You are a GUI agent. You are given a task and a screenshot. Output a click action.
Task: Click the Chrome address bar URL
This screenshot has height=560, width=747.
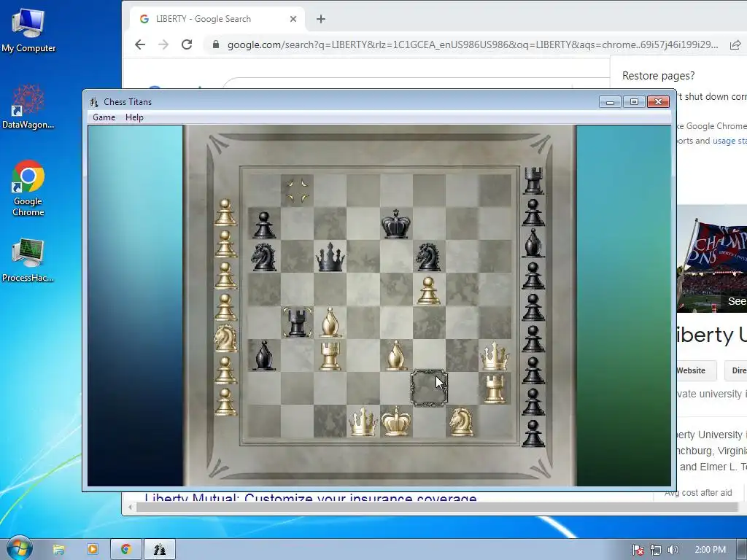(x=473, y=44)
